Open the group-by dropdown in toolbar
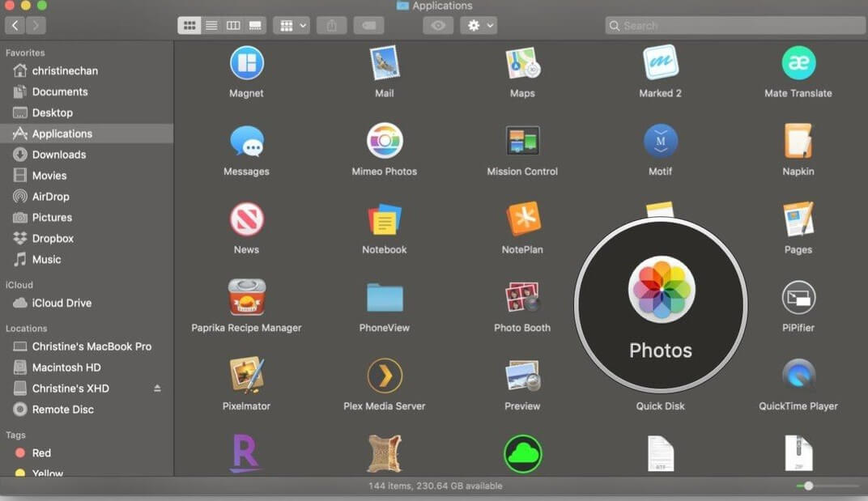Screen dimensions: 868x501 291,25
